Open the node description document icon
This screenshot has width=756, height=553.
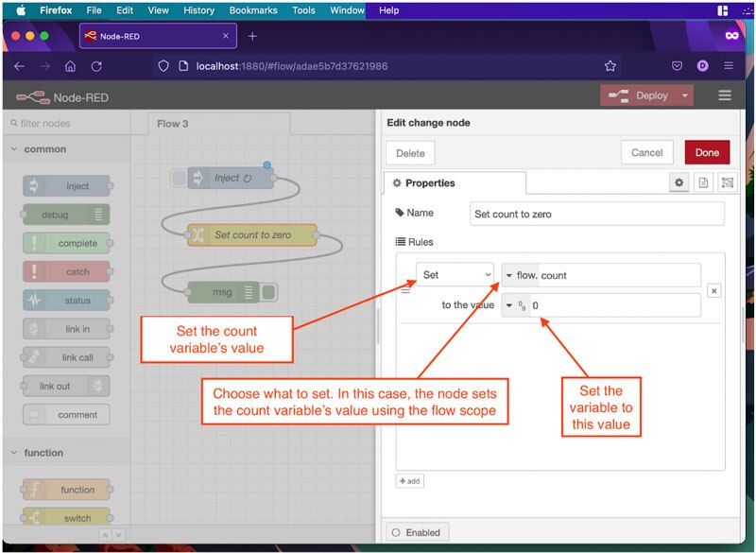pos(703,182)
